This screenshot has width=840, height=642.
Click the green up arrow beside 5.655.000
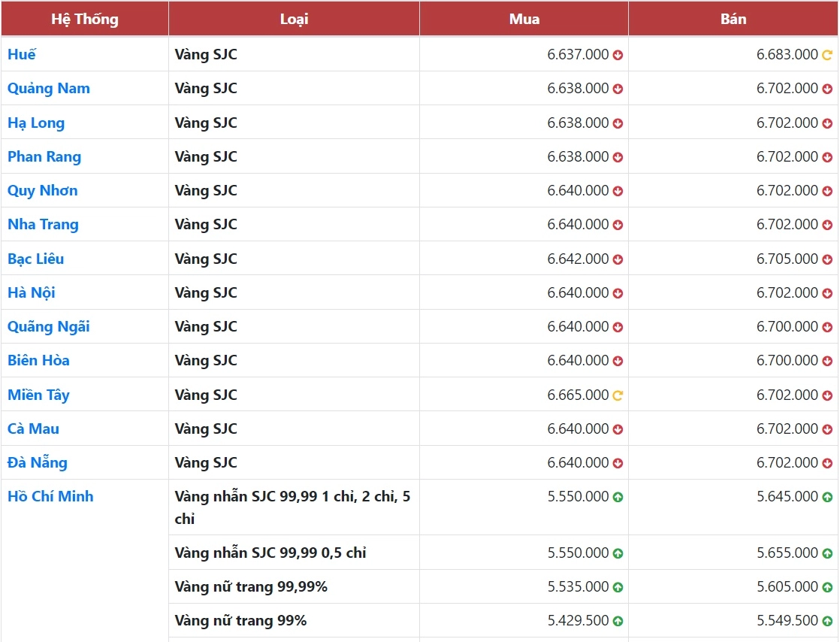pyautogui.click(x=827, y=553)
